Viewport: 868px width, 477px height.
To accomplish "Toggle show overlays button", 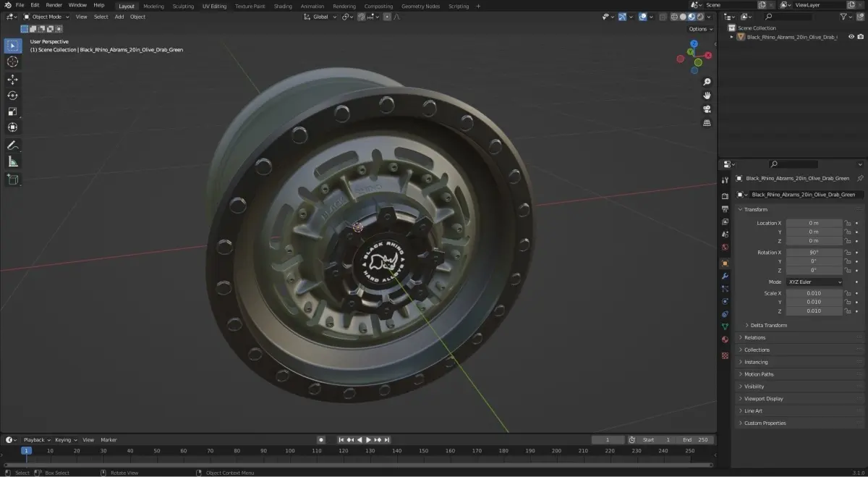I will tap(642, 17).
